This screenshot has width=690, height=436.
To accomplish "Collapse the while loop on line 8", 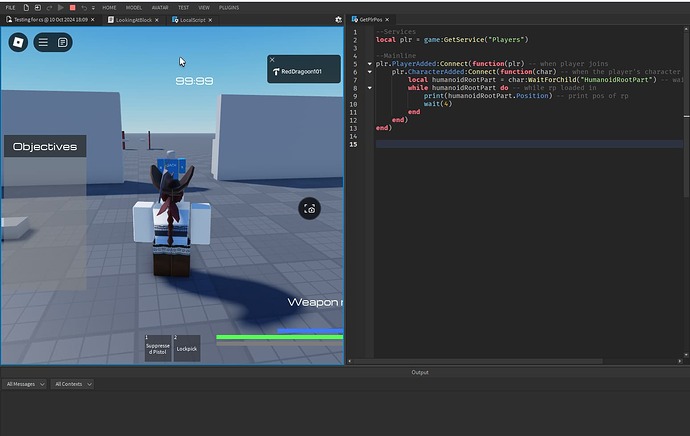I will coord(369,88).
